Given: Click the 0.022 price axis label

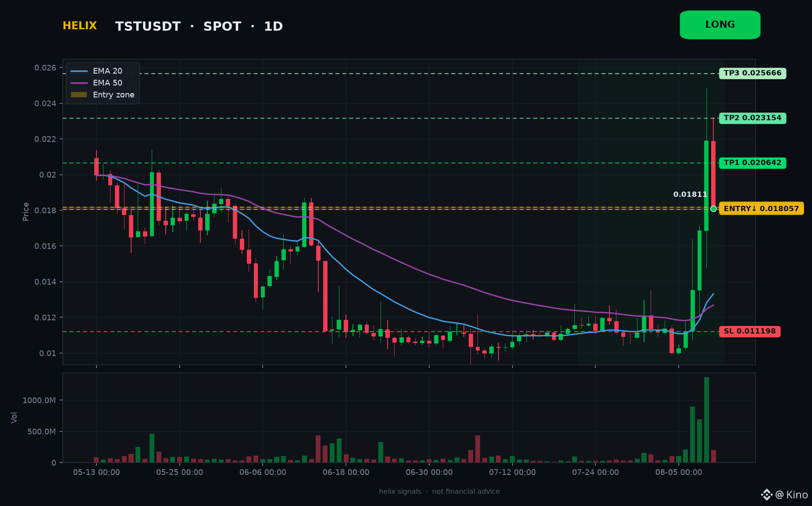Looking at the screenshot, I should pyautogui.click(x=46, y=139).
